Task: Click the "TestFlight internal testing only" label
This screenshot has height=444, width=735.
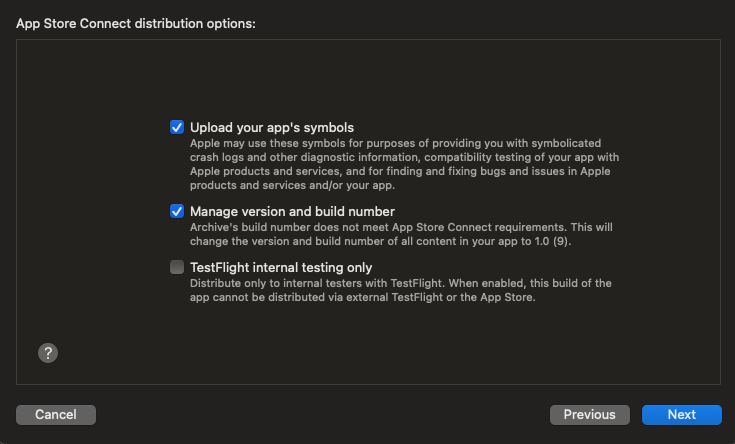Action: point(281,267)
